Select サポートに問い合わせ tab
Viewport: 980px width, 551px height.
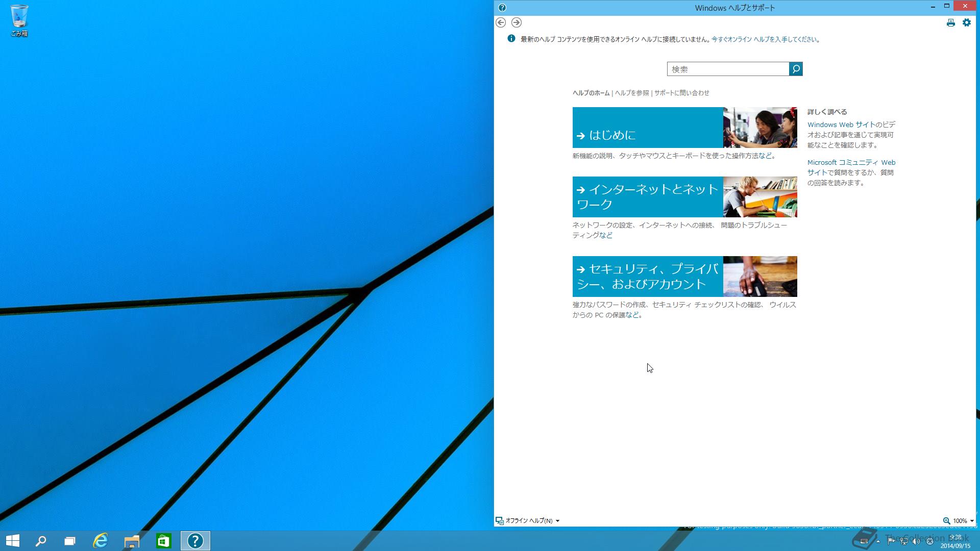click(682, 93)
